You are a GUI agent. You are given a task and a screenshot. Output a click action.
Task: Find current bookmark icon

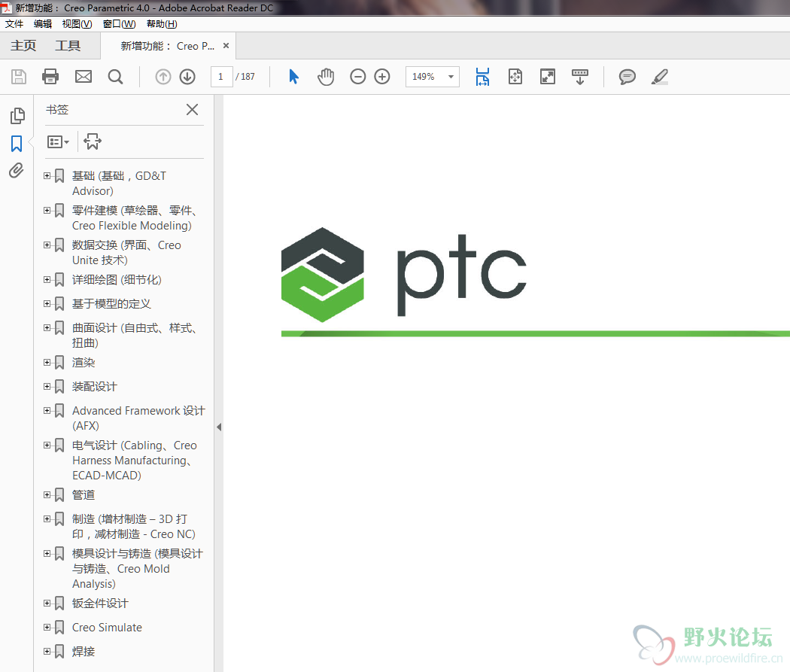(93, 141)
